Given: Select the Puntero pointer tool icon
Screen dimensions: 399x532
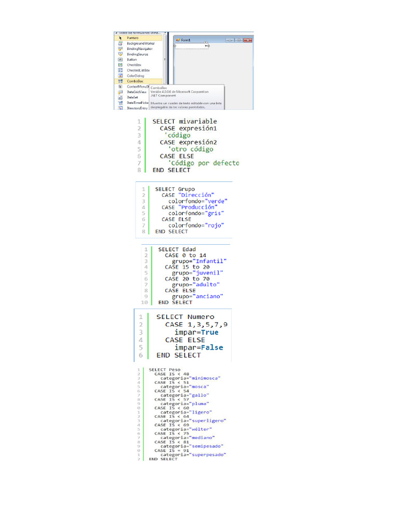Looking at the screenshot, I should click(x=120, y=38).
